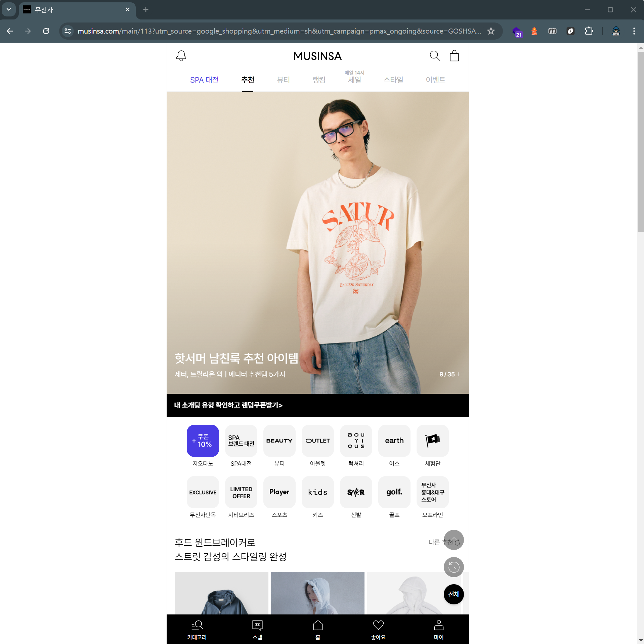This screenshot has height=644, width=644.
Task: Switch to the 이벤트 tab
Action: coord(436,80)
